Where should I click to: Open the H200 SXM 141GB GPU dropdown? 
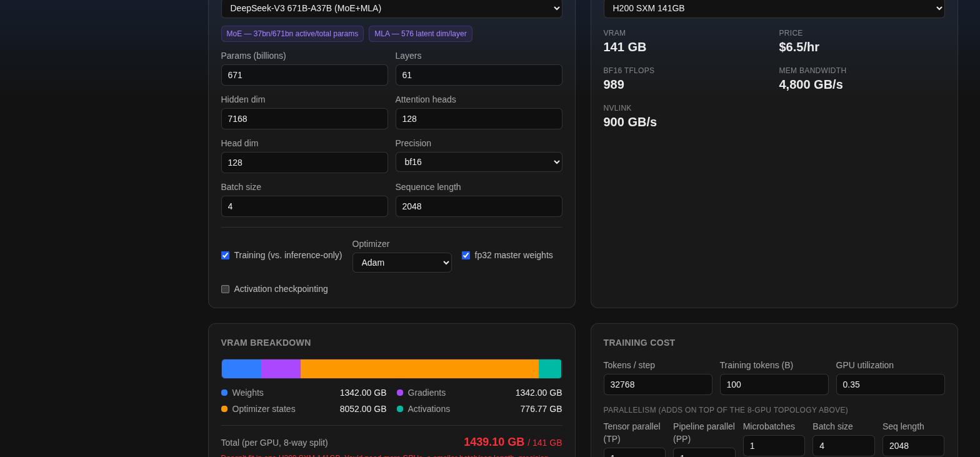tap(774, 9)
